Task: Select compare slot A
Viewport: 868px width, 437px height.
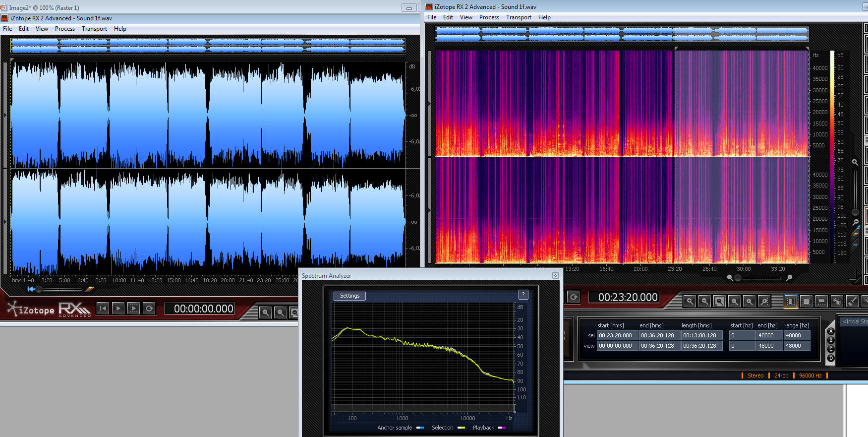Action: [831, 331]
